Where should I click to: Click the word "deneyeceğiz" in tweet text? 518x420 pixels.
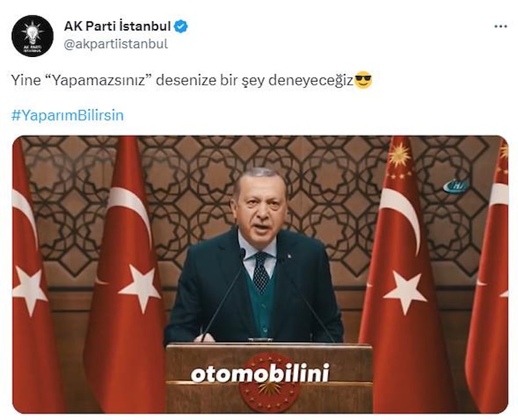[x=311, y=80]
